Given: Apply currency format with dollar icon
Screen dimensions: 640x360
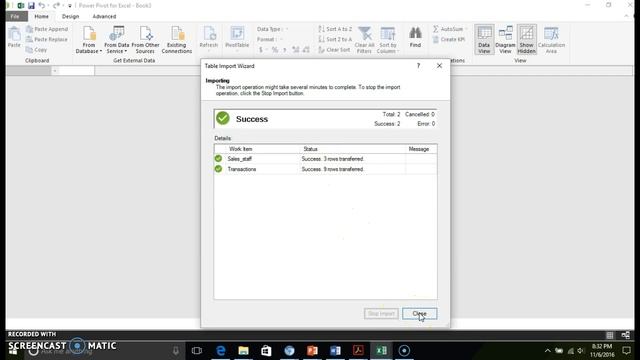Looking at the screenshot, I should [x=261, y=50].
